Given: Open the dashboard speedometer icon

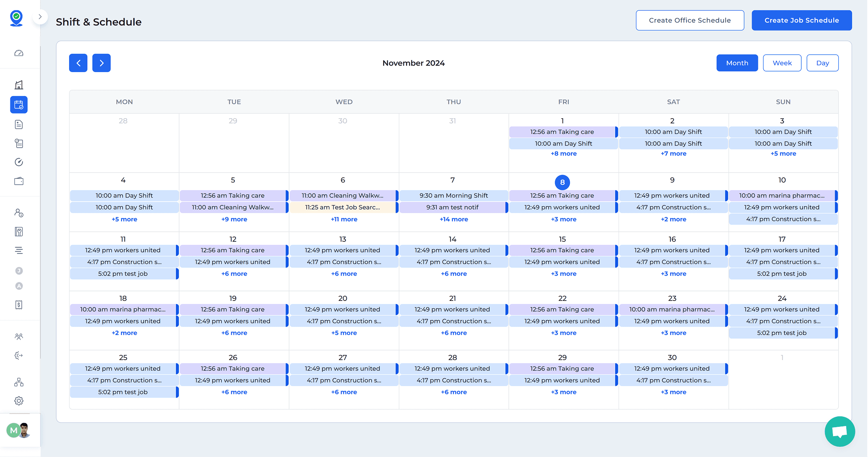Looking at the screenshot, I should click(19, 53).
